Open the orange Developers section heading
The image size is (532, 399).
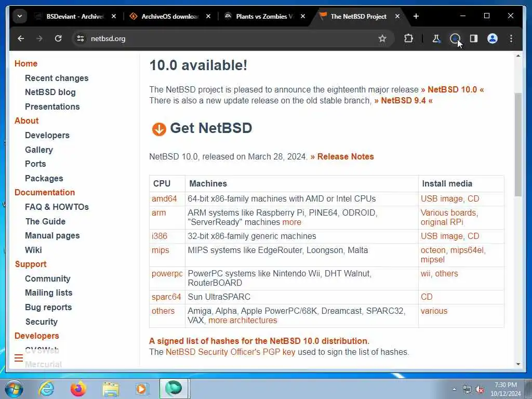point(37,336)
